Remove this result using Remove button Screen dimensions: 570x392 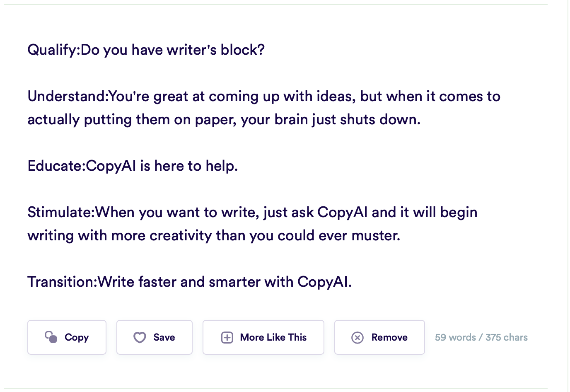[x=379, y=337]
